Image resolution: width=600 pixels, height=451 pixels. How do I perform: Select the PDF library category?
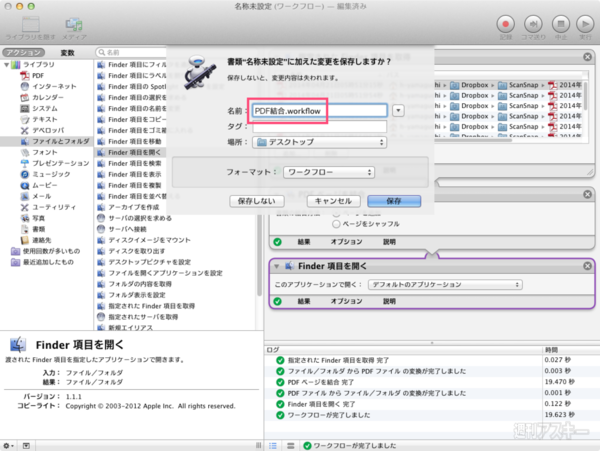click(x=38, y=75)
